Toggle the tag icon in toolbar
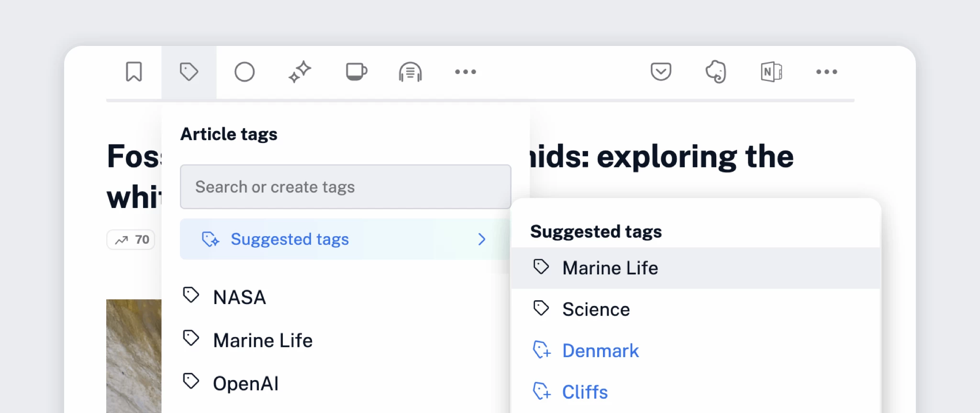 click(x=189, y=72)
